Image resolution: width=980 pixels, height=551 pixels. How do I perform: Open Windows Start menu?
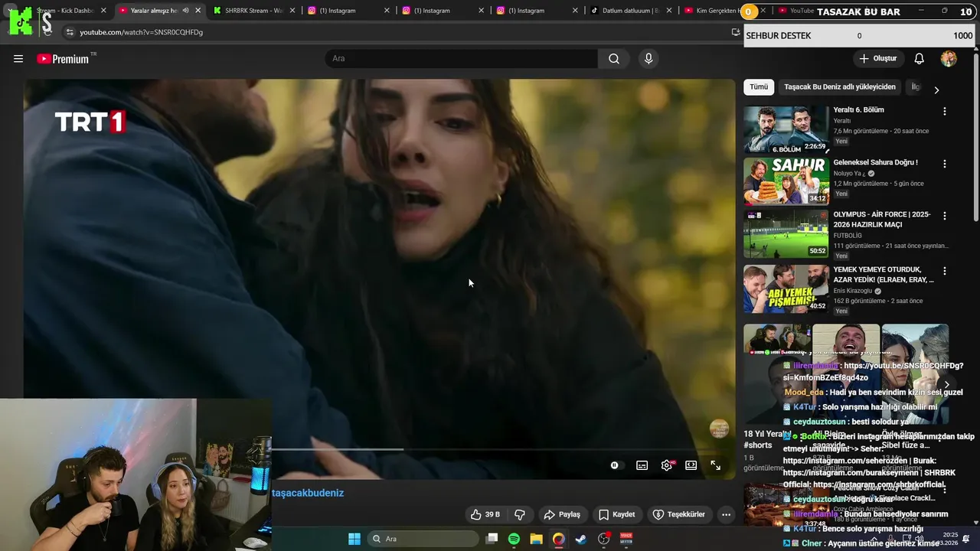(x=354, y=539)
